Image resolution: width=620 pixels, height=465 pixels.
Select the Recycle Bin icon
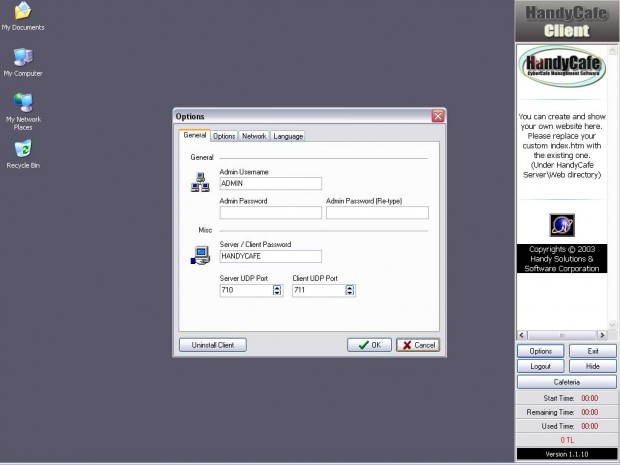click(x=23, y=154)
